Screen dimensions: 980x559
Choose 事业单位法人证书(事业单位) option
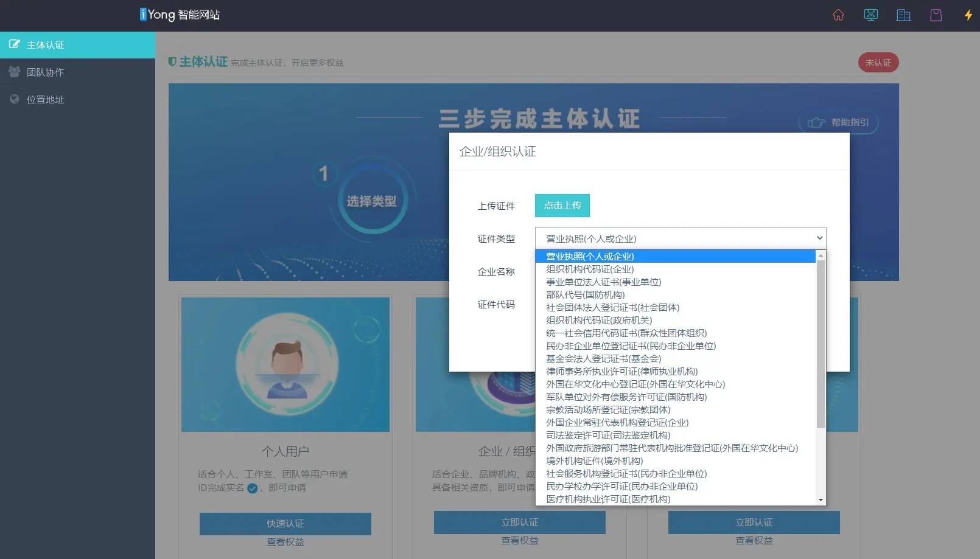(603, 282)
